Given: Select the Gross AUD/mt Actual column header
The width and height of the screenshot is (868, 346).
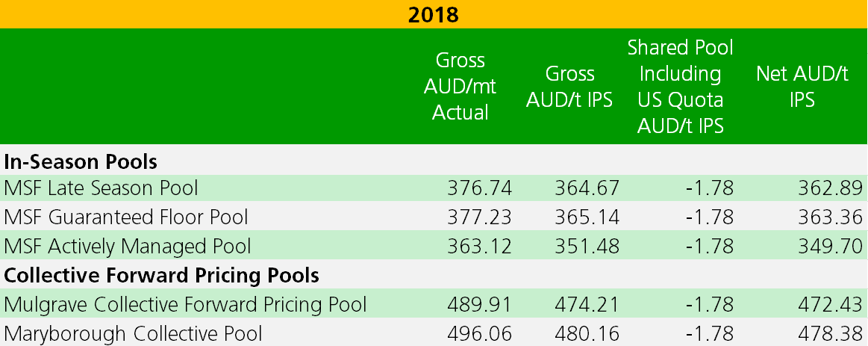Looking at the screenshot, I should tap(460, 86).
